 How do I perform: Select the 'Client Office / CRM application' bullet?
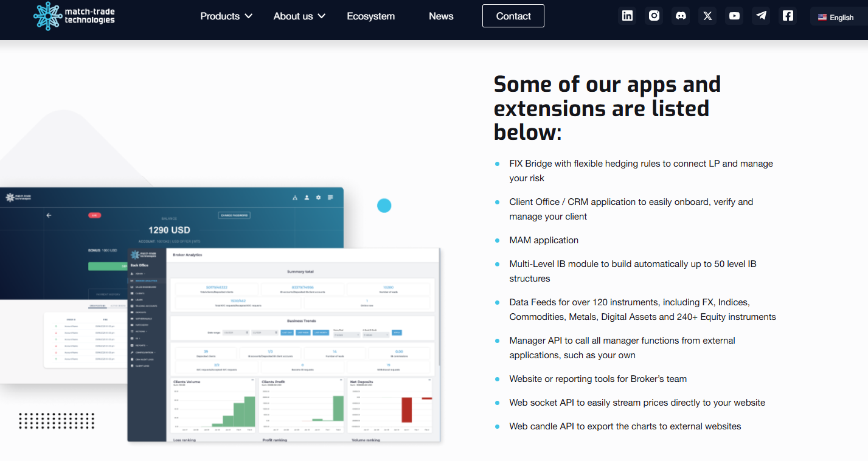[631, 209]
